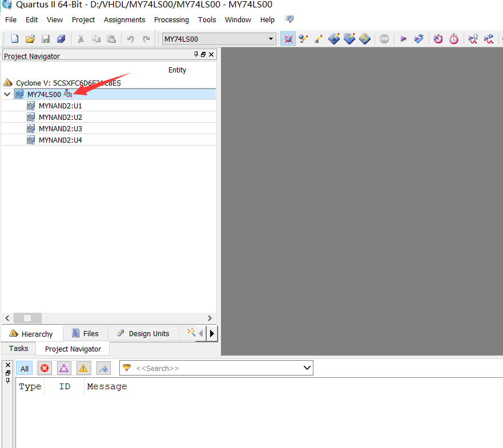Click the red clock with arrow toolbar icon
The width and height of the screenshot is (503, 448).
438,39
